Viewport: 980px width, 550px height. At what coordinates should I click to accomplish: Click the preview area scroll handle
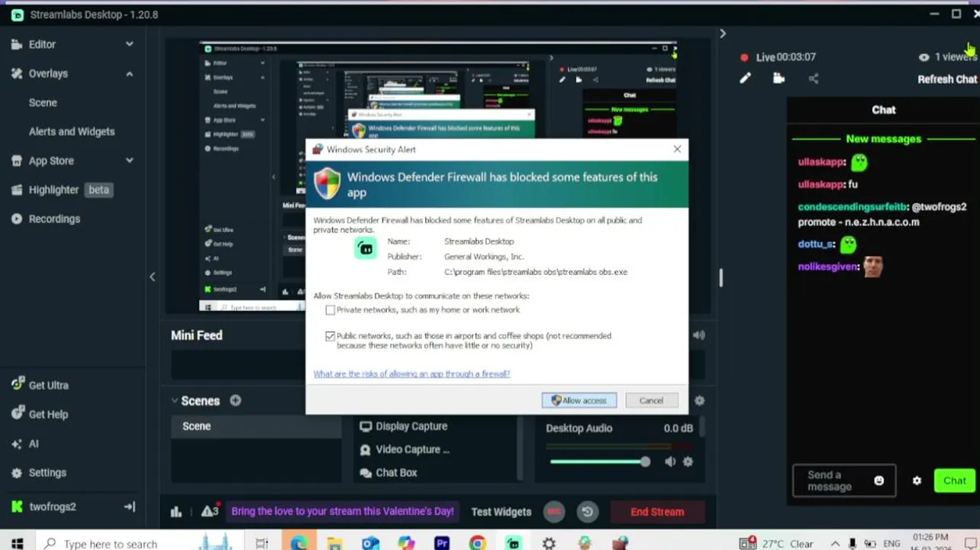pyautogui.click(x=720, y=277)
